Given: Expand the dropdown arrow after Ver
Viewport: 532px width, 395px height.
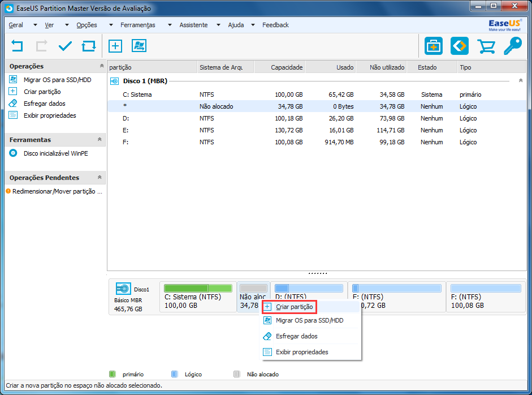Looking at the screenshot, I should [x=67, y=25].
